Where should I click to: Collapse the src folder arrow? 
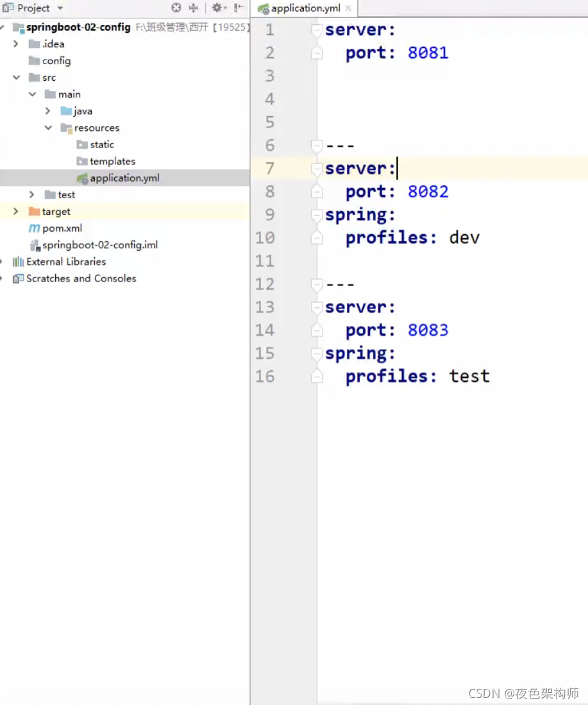coord(16,78)
